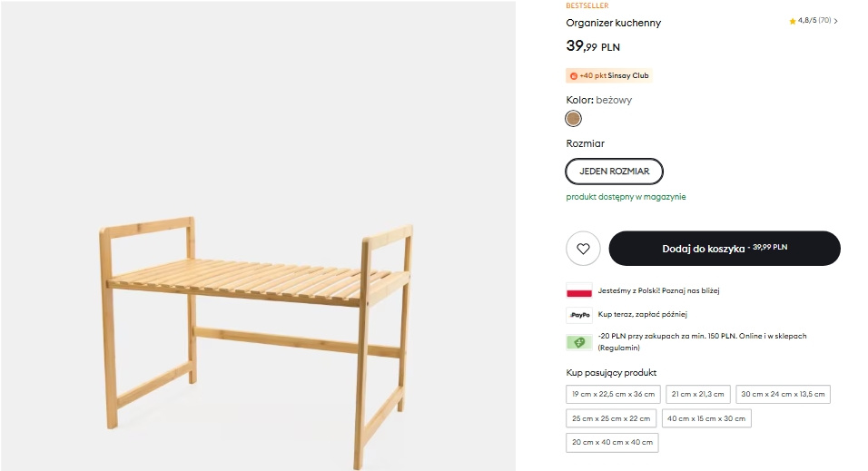Choose the 25 cm x 25 cm x 22 cm chip
Screen dimensions: 868x471
(611, 418)
